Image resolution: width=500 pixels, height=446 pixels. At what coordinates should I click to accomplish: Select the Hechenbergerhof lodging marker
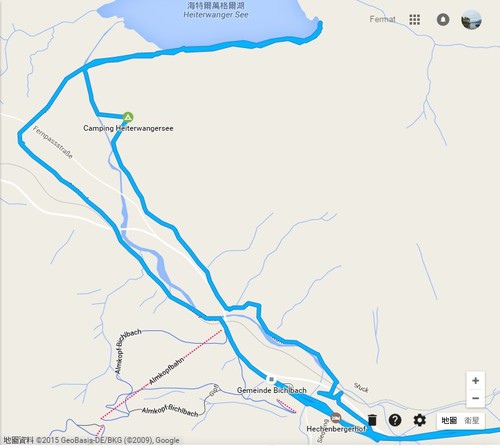336,417
